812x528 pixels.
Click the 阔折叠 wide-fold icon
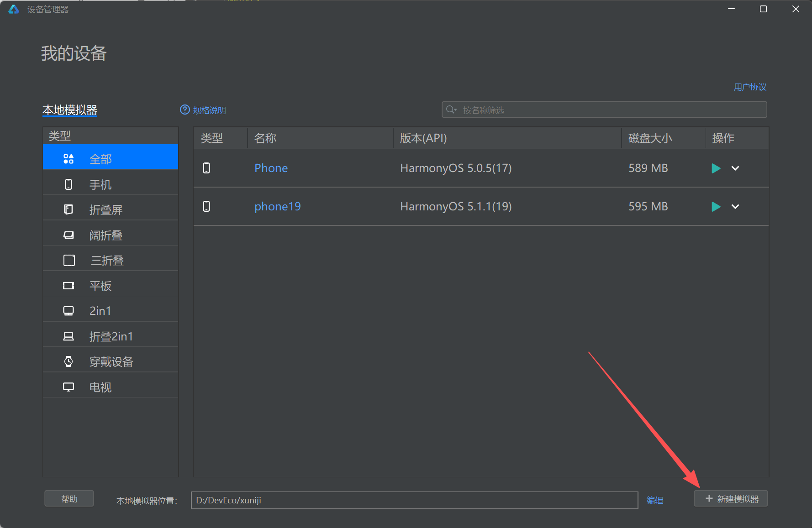click(69, 235)
